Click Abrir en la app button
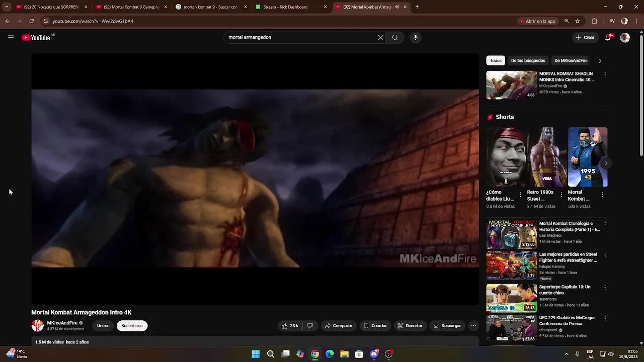This screenshot has width=644, height=362. tap(537, 21)
